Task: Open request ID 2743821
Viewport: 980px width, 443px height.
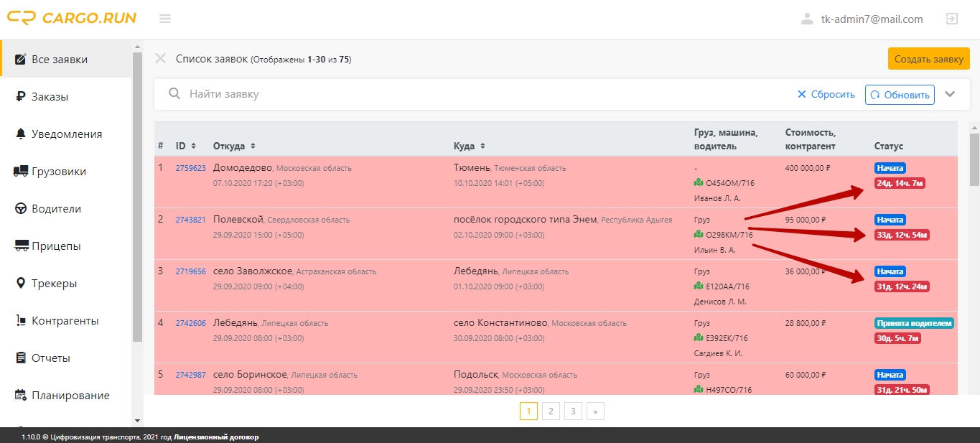Action: point(191,220)
